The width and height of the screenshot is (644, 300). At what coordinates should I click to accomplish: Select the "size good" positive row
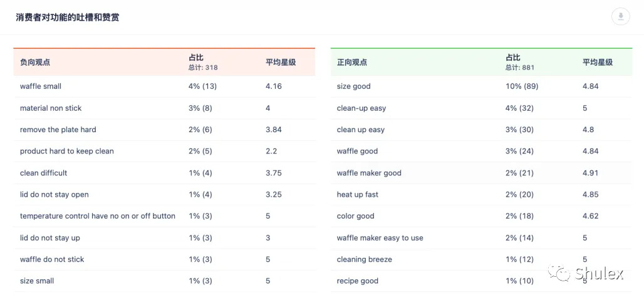click(481, 86)
